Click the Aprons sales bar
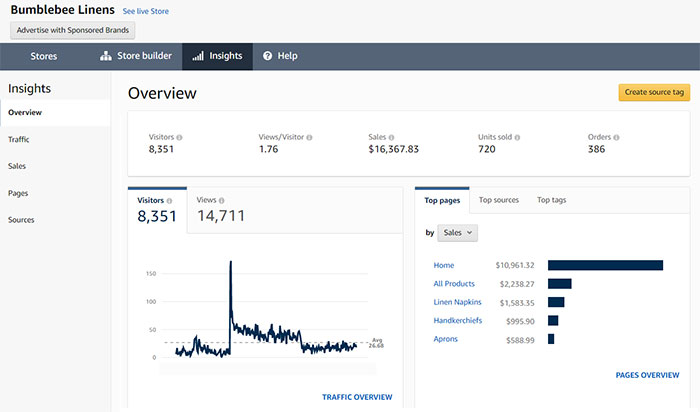 pos(551,339)
